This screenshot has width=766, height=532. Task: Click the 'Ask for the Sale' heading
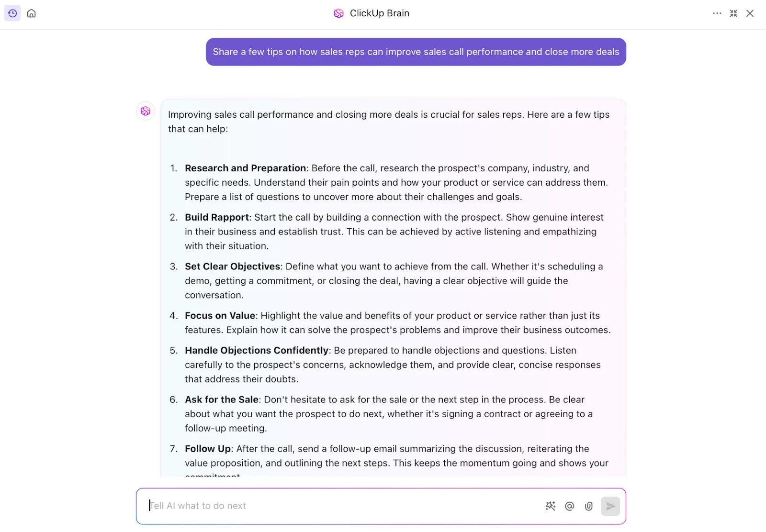[222, 400]
